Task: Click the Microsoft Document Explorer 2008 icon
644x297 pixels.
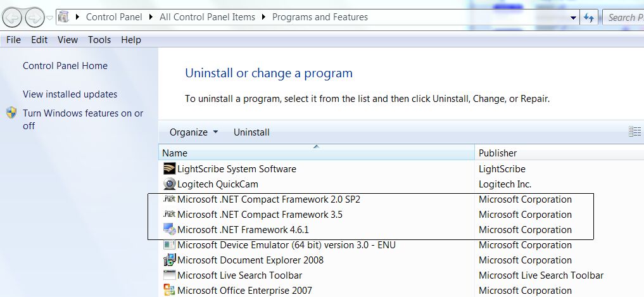Action: tap(169, 260)
